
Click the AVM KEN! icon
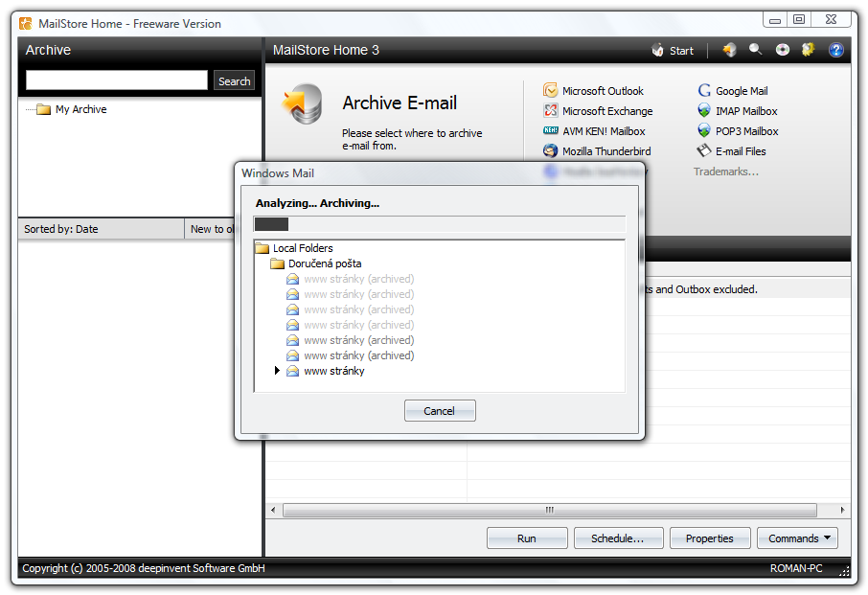(x=550, y=130)
